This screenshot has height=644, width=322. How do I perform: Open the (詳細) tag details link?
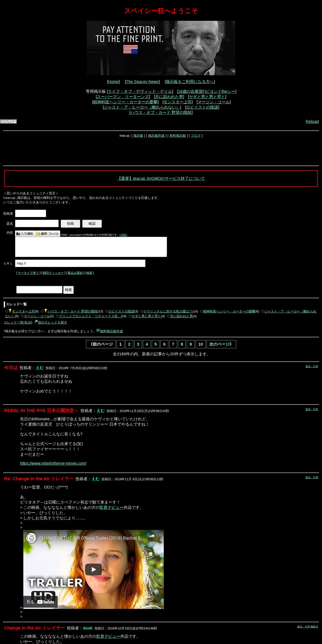pyautogui.click(x=123, y=235)
